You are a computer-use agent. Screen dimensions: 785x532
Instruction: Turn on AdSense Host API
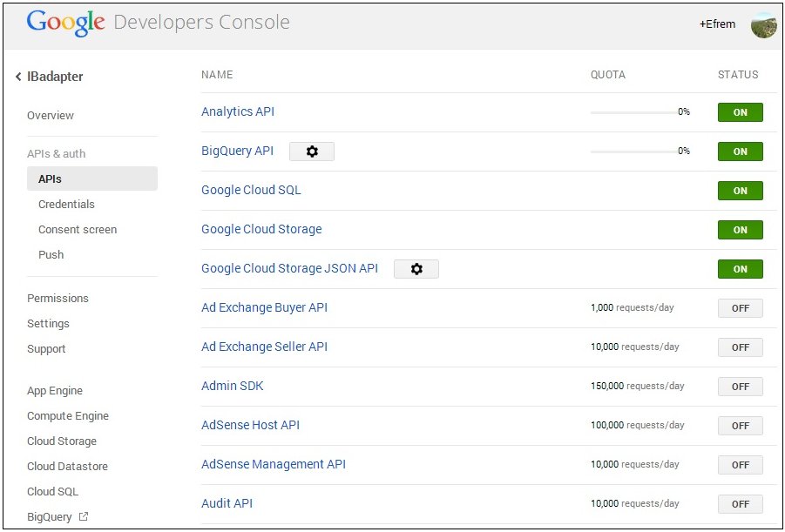pyautogui.click(x=740, y=426)
